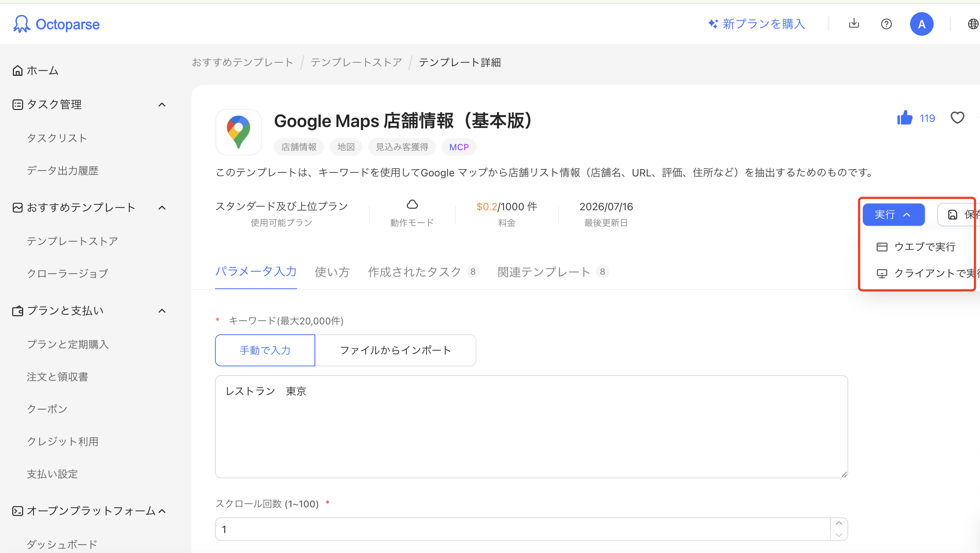Click the 見込み客獲得 tag

click(402, 147)
